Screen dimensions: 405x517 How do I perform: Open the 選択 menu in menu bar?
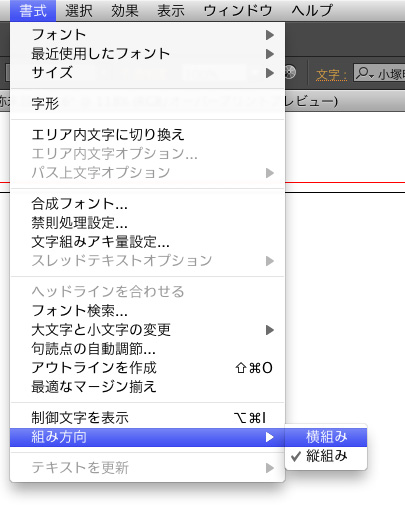click(79, 11)
